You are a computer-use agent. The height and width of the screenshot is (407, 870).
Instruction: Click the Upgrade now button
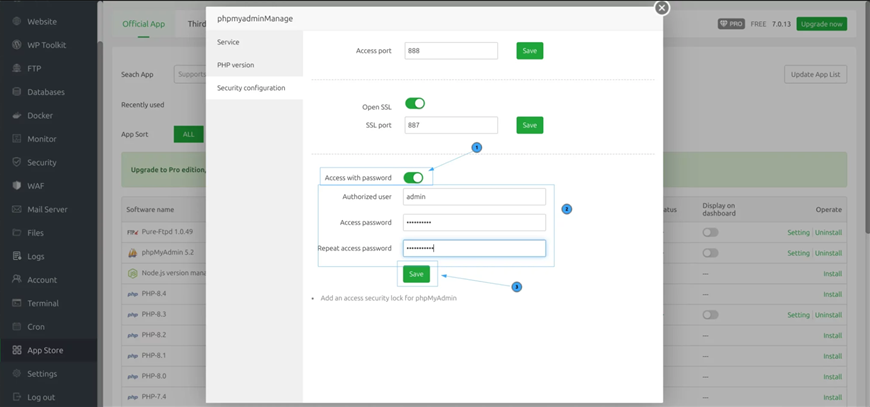point(821,24)
